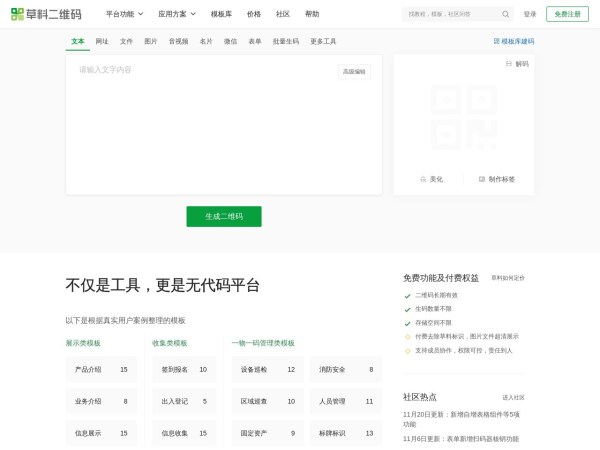Click the search magnifier icon
Screen dimensions: 600x450
[x=506, y=14]
